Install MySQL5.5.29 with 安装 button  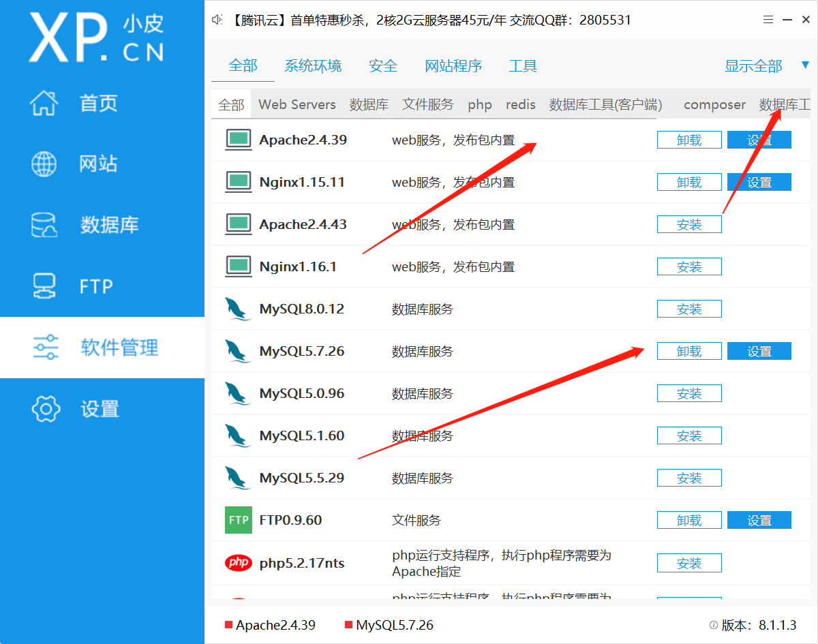point(689,478)
